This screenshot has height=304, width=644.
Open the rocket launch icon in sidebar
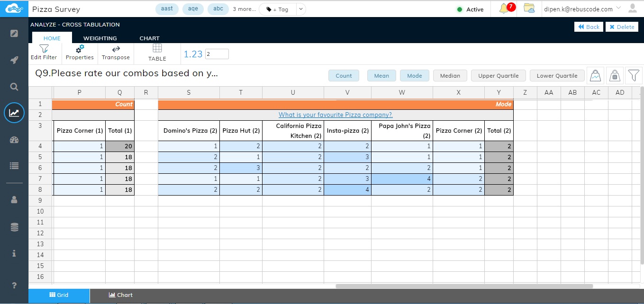pos(14,60)
